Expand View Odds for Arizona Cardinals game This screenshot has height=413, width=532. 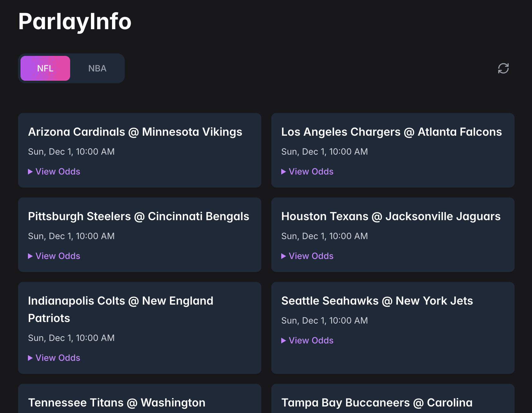point(54,171)
